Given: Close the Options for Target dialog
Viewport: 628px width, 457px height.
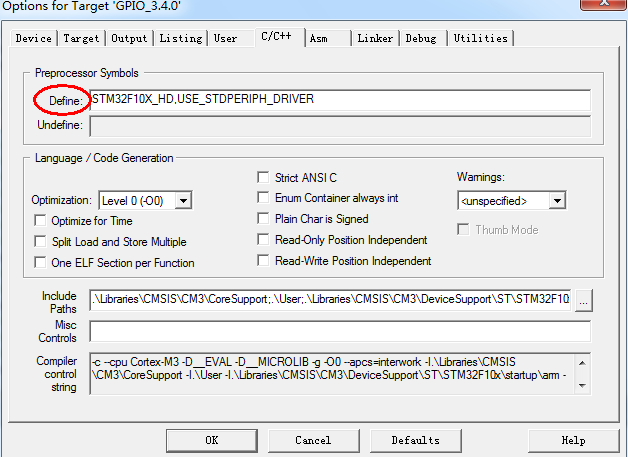Looking at the screenshot, I should click(604, 4).
